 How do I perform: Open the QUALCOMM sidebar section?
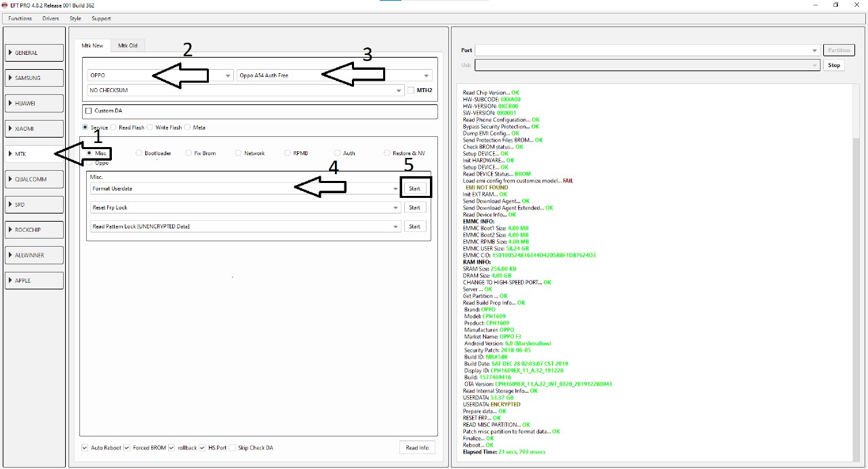tap(35, 179)
